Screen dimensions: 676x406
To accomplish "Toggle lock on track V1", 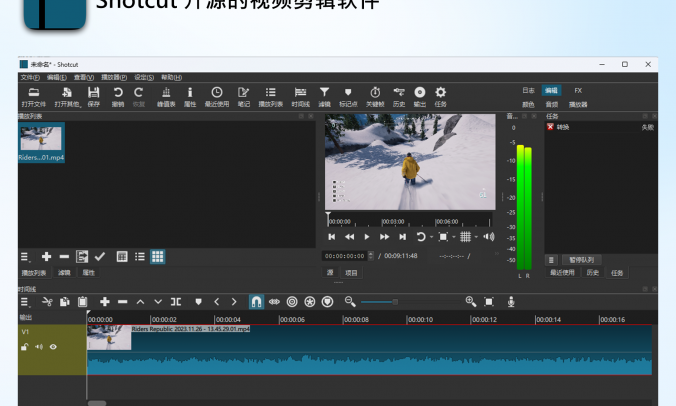I will tap(25, 347).
